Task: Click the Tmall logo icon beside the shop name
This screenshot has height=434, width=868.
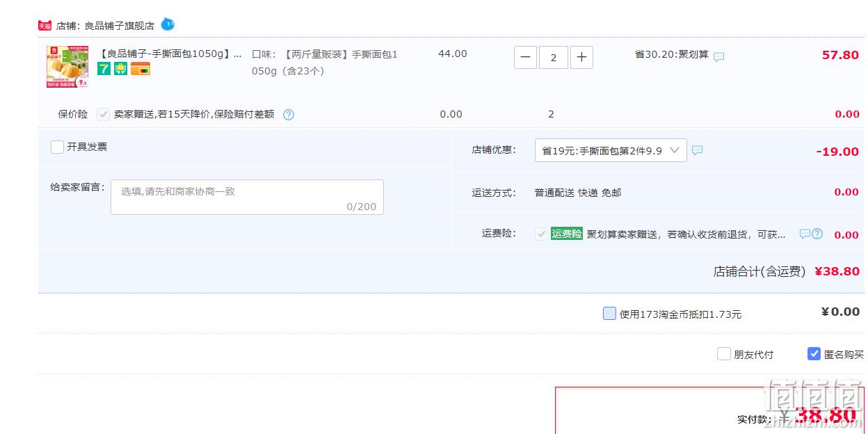Action: (45, 26)
